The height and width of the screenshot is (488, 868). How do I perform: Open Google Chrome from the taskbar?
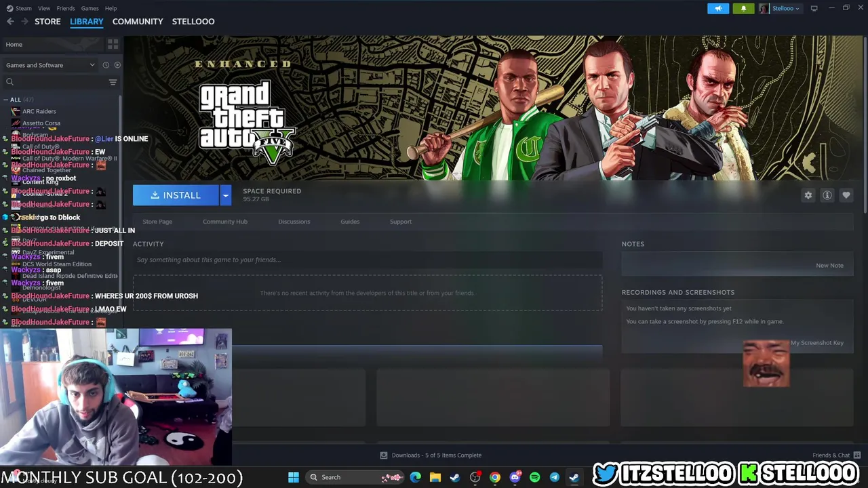point(495,477)
